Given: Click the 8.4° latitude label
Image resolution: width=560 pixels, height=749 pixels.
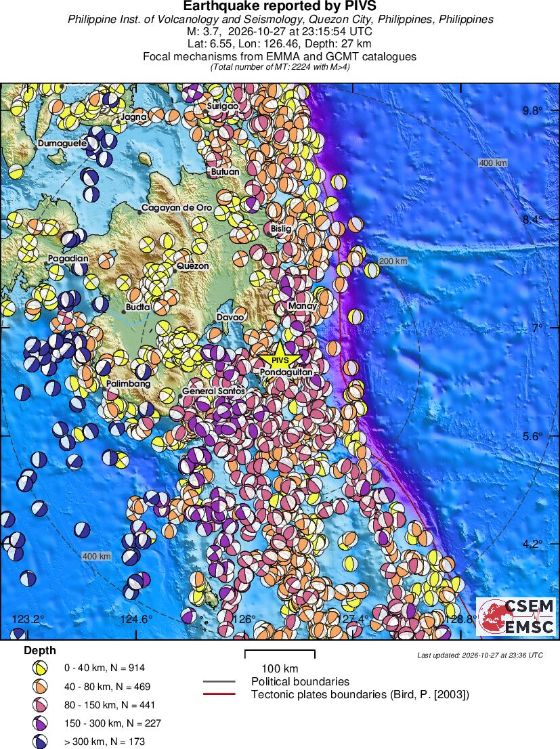Looking at the screenshot, I should (x=532, y=219).
